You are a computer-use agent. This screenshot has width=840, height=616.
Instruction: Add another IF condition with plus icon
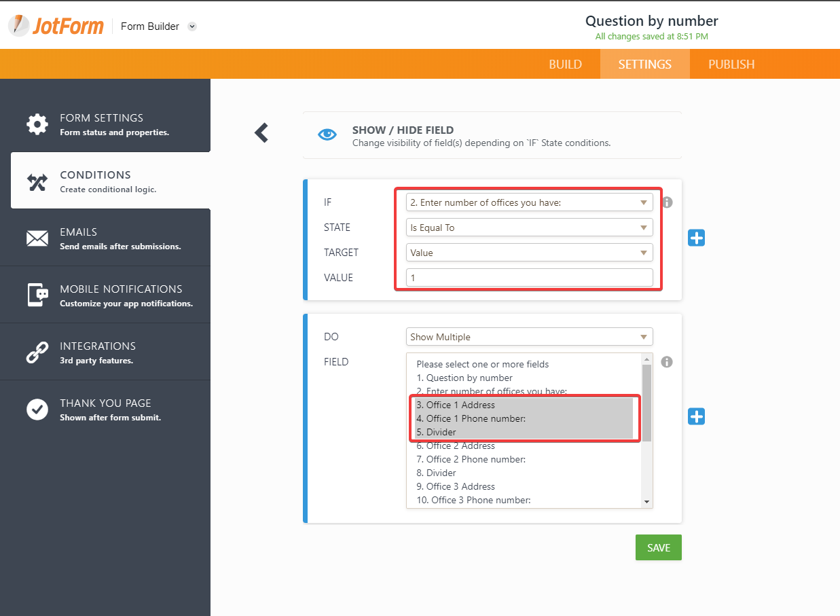click(x=696, y=238)
